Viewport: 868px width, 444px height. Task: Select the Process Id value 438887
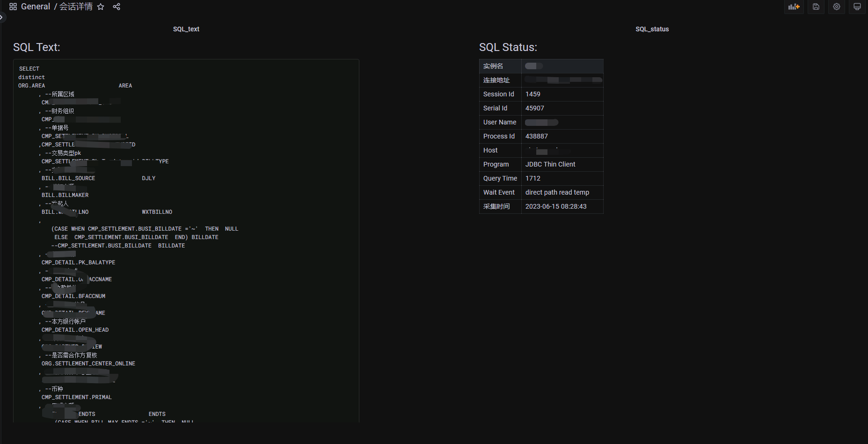coord(537,136)
